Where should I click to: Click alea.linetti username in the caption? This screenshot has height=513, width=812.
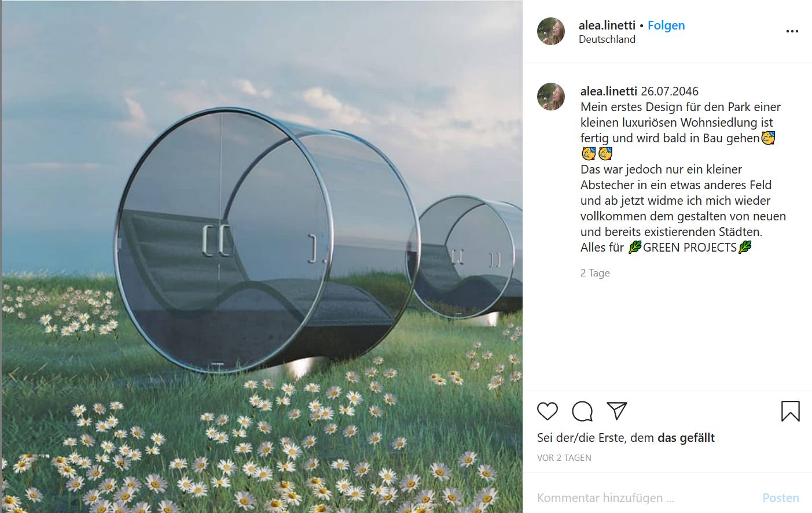click(x=608, y=91)
